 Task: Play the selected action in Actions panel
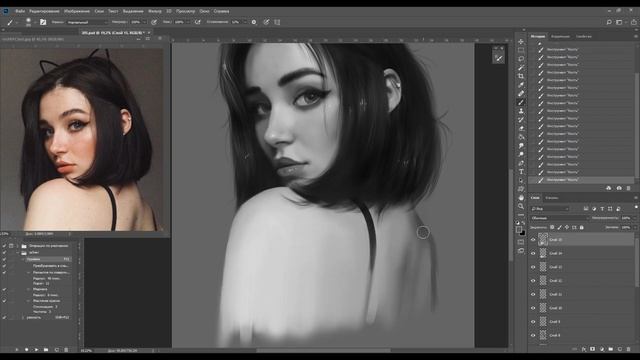tap(36, 350)
